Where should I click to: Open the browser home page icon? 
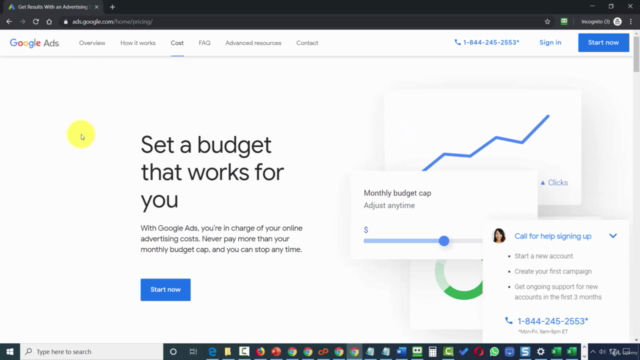coord(49,22)
